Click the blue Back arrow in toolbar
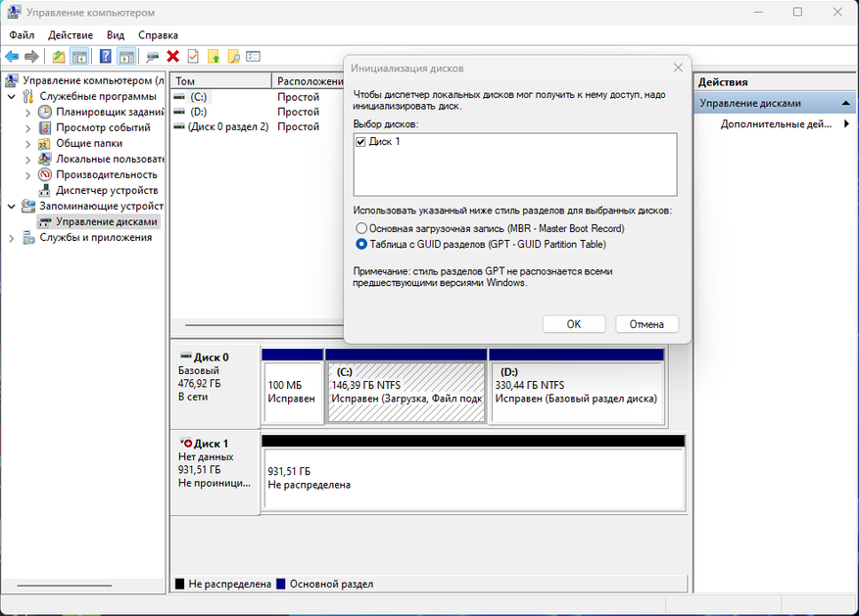 tap(12, 57)
